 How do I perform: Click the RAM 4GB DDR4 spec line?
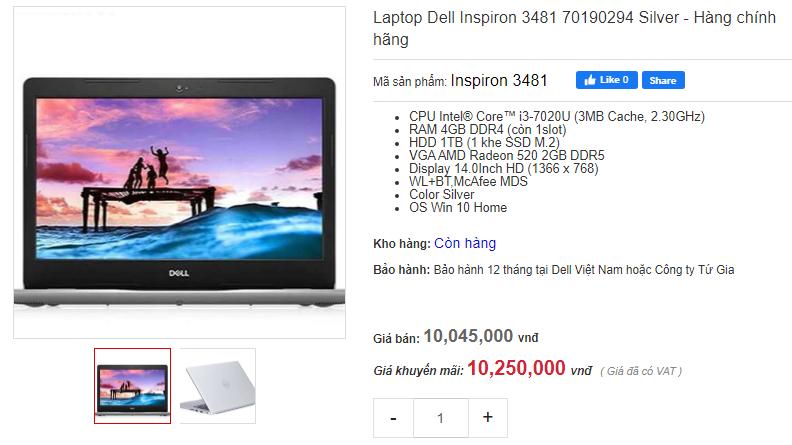tap(487, 130)
